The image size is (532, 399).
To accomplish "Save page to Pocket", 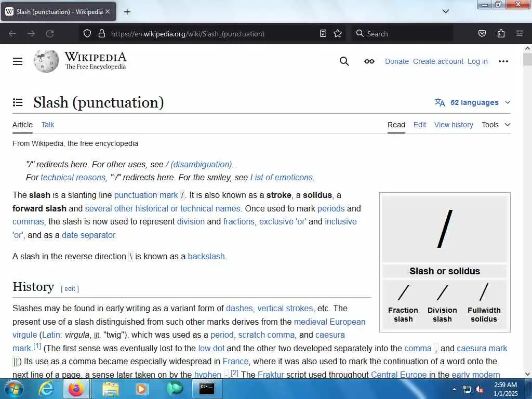I will (482, 34).
